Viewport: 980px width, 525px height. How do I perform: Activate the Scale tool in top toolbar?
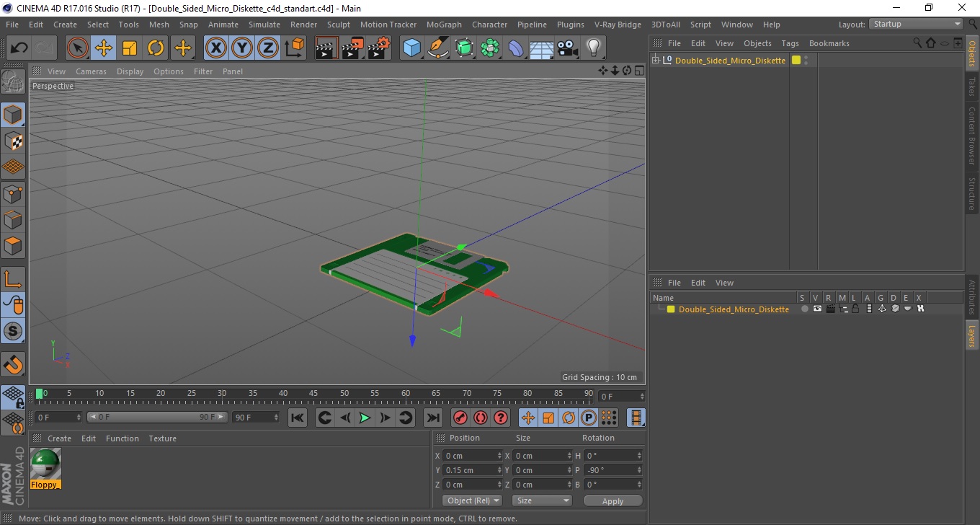[130, 48]
